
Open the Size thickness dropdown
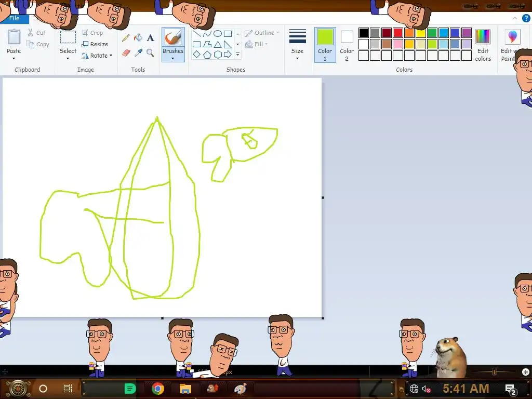point(297,45)
